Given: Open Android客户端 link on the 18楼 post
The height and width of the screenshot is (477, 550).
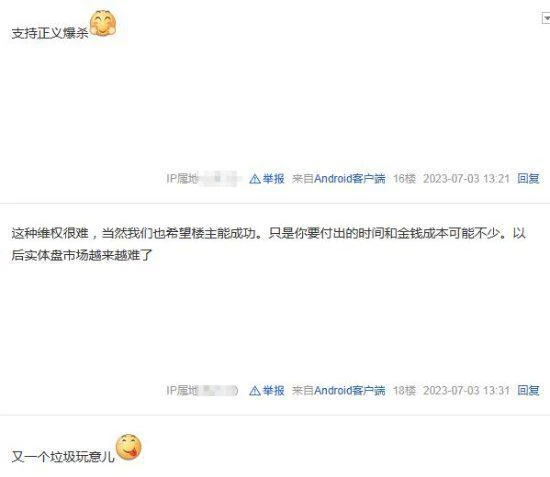Looking at the screenshot, I should pos(350,391).
